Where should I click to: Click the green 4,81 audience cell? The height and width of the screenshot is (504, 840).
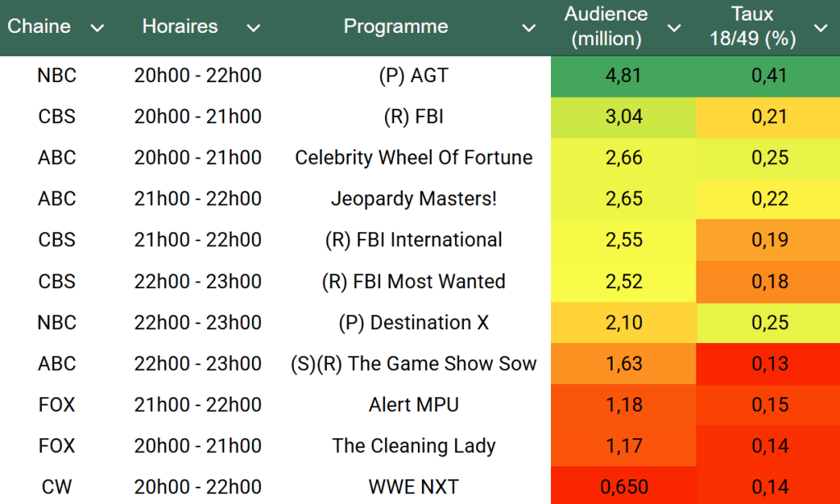click(623, 76)
